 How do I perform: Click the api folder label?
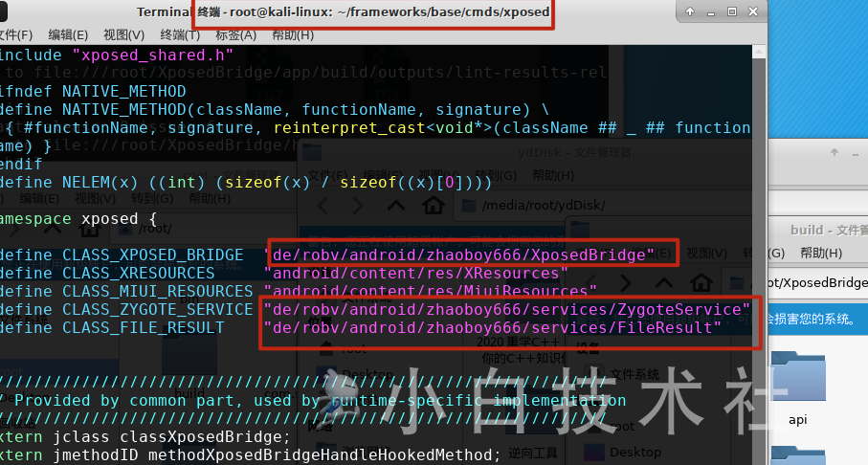(x=798, y=420)
